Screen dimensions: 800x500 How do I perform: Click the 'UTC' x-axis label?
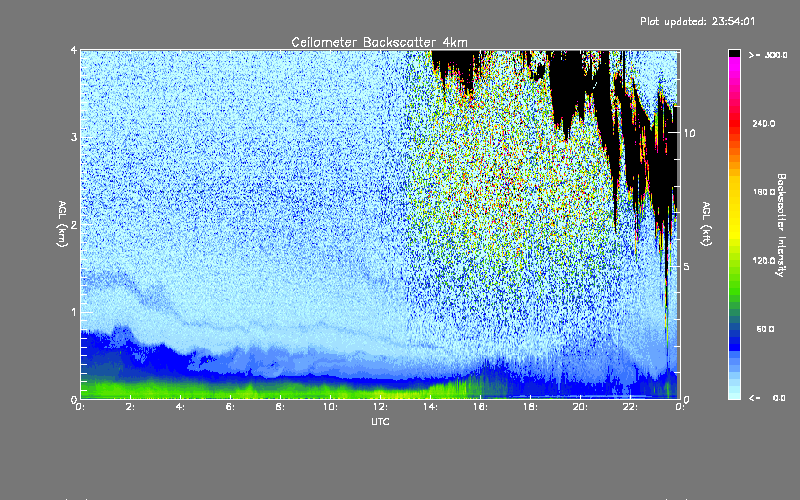tap(380, 421)
